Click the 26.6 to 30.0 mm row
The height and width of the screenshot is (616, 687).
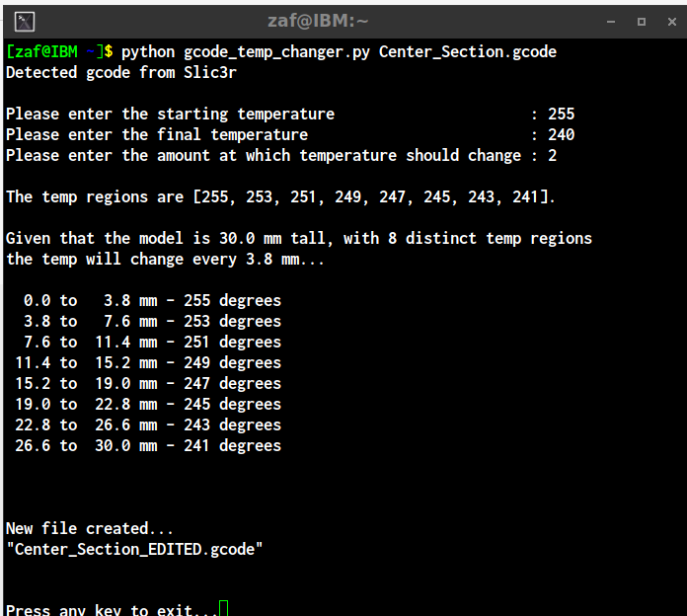(148, 445)
